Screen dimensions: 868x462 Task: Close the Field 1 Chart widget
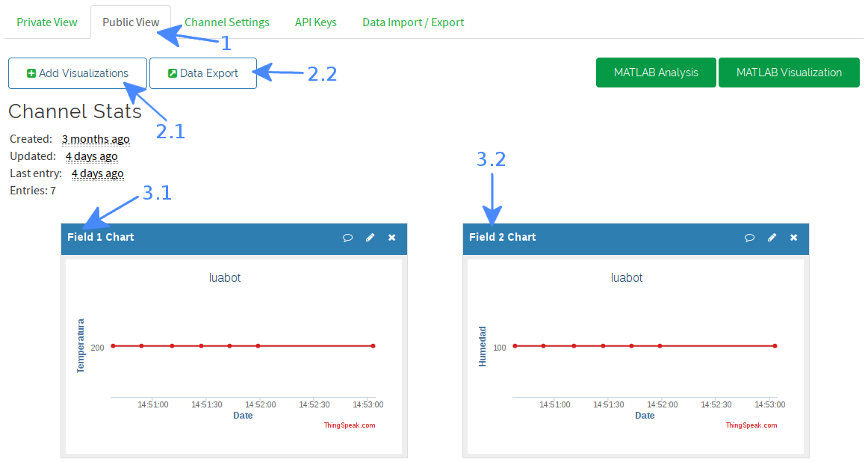(392, 238)
